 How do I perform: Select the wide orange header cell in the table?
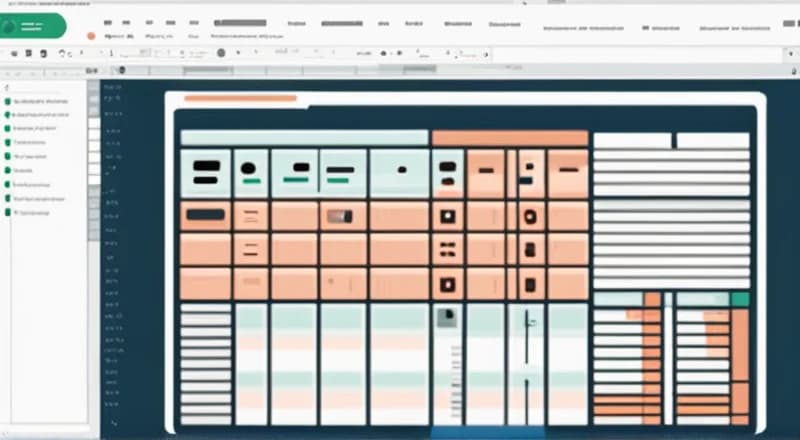pyautogui.click(x=509, y=139)
